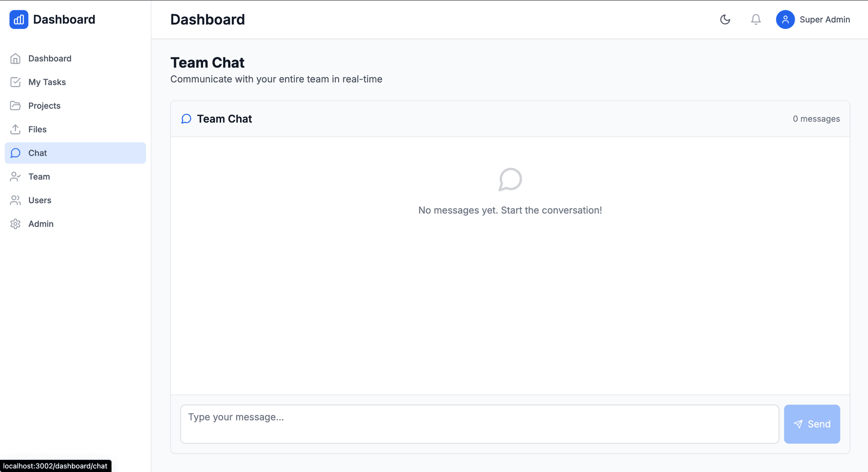Click the Super Admin avatar
Image resolution: width=868 pixels, height=472 pixels.
785,19
